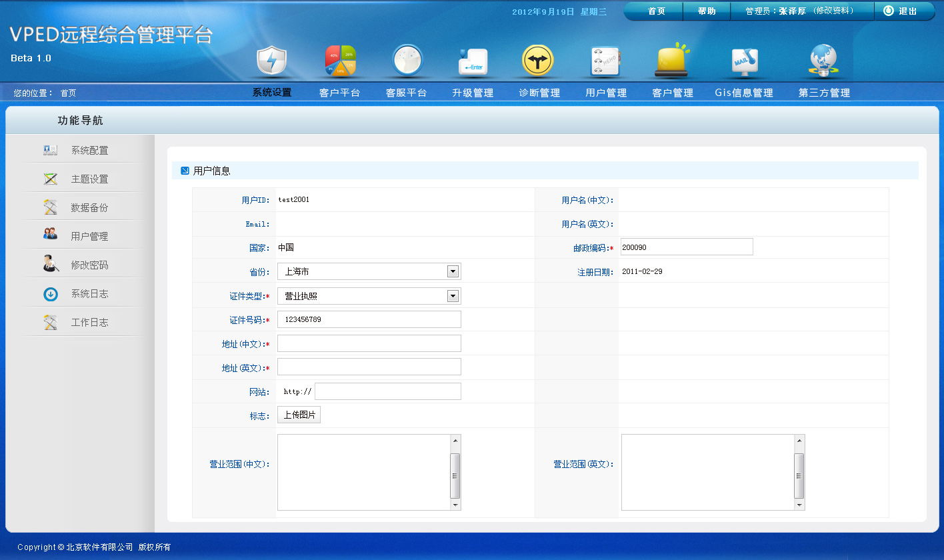Image resolution: width=944 pixels, height=560 pixels.
Task: Click the blue download icon beside 系统日志
Action: 51,294
